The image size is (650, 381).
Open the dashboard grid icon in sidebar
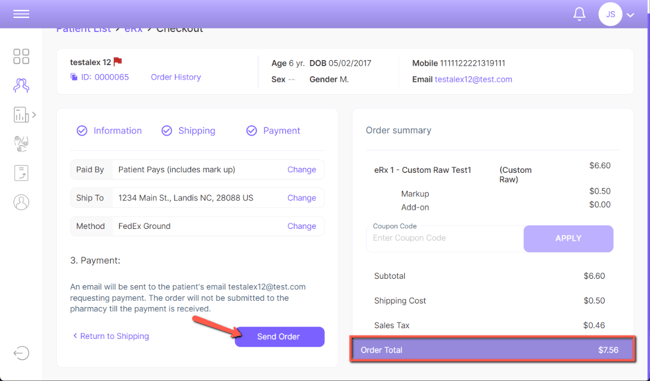[x=21, y=56]
